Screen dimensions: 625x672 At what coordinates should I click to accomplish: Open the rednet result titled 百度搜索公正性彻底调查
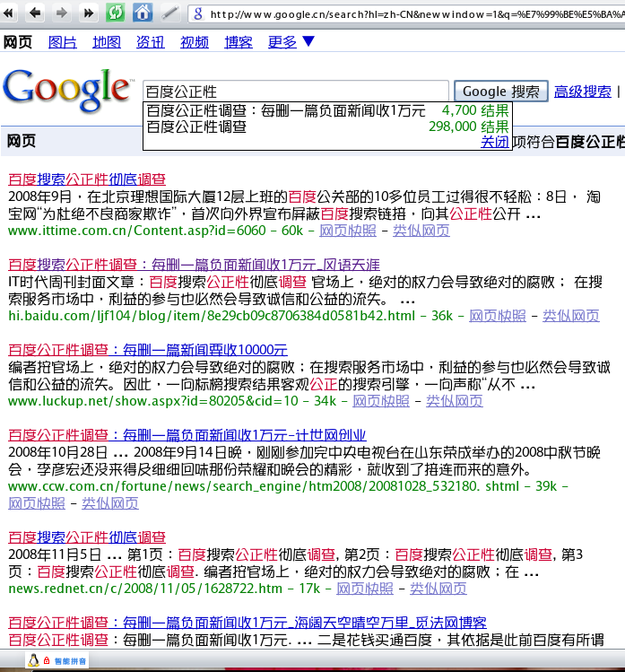(87, 537)
